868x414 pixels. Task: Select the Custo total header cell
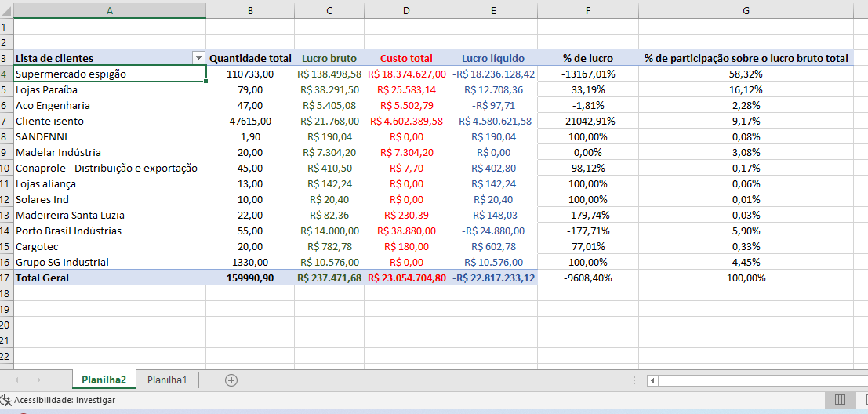[x=406, y=58]
